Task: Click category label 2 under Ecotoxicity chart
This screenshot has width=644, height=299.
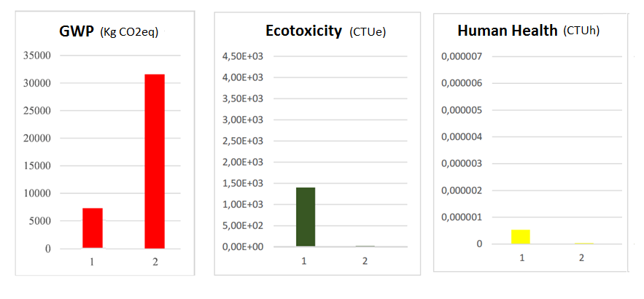Action: coord(365,261)
